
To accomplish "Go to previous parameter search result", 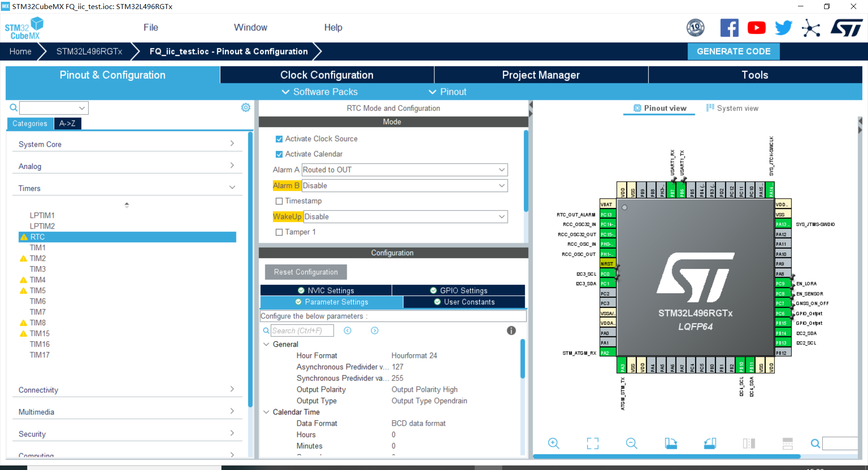I will point(348,331).
